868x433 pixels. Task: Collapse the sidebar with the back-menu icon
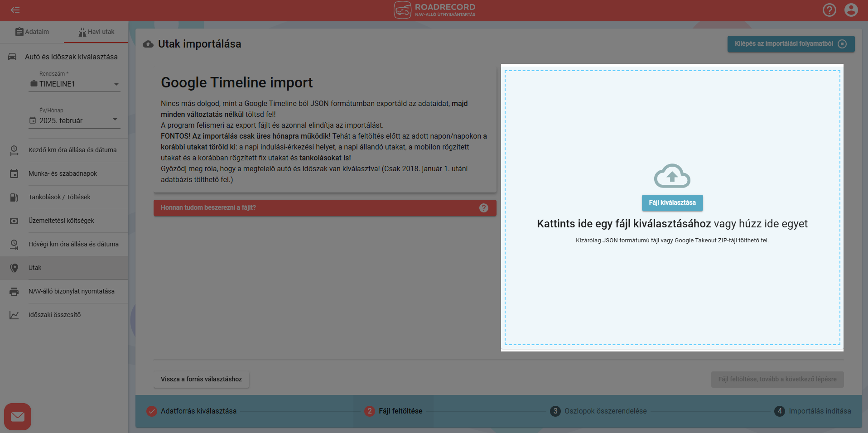[15, 10]
